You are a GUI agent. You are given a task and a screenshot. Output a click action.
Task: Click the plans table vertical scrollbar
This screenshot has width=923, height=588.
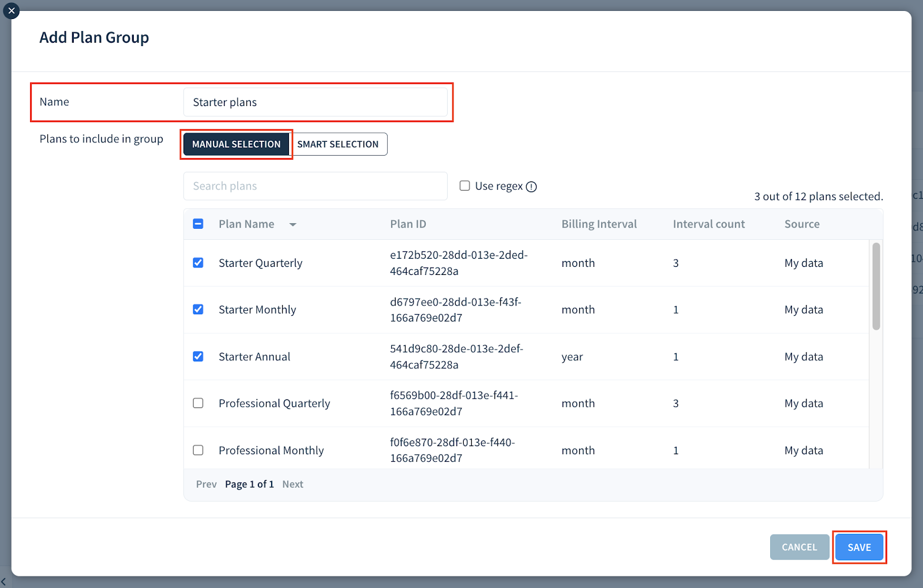coord(876,287)
